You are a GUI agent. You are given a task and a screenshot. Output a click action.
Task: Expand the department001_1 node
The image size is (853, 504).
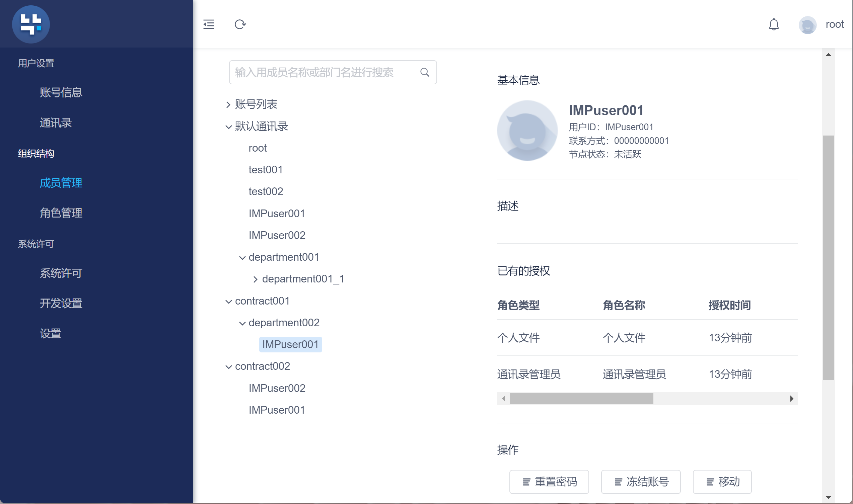click(256, 279)
